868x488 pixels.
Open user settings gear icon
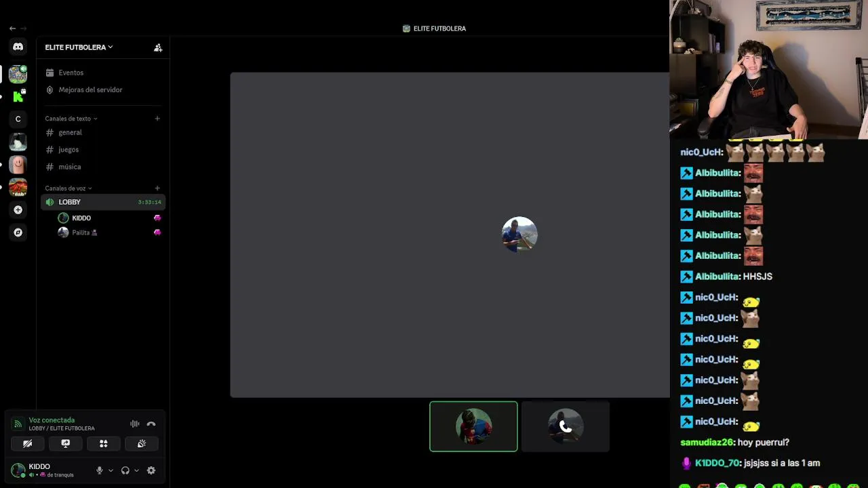151,470
